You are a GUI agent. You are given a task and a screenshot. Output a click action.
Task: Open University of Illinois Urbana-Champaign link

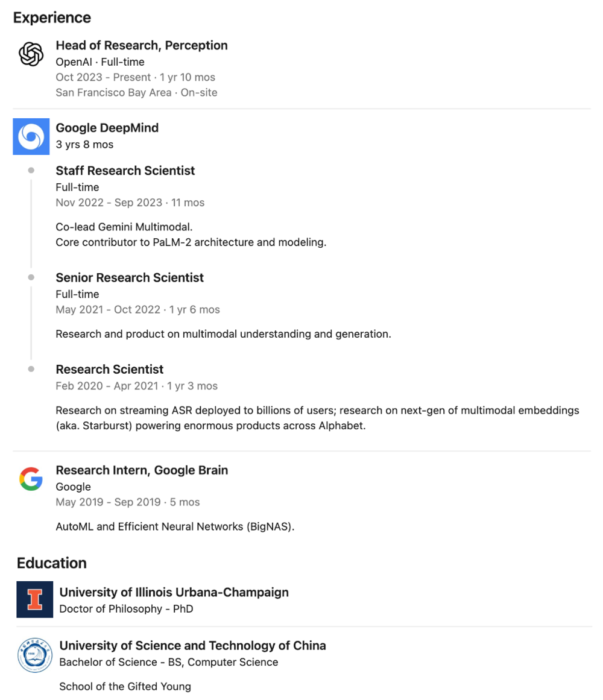174,593
